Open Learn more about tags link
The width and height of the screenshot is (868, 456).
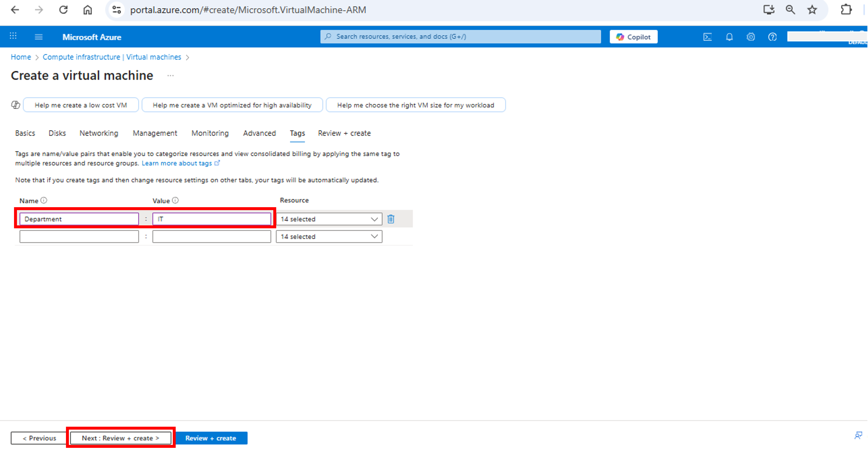pyautogui.click(x=177, y=163)
